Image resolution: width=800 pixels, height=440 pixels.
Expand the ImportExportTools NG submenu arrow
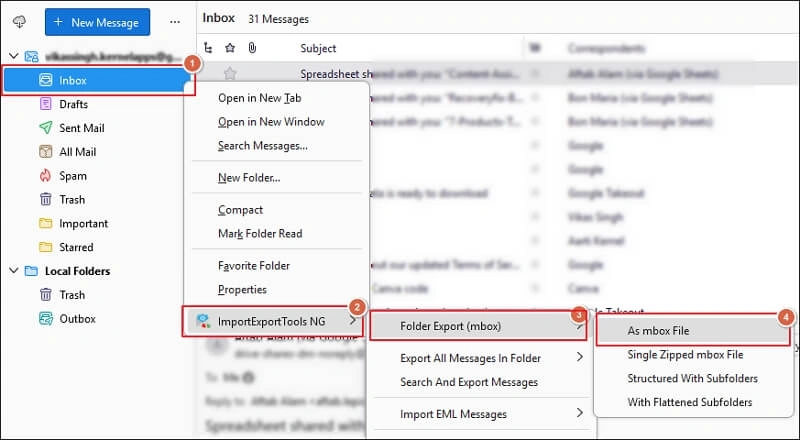point(353,321)
